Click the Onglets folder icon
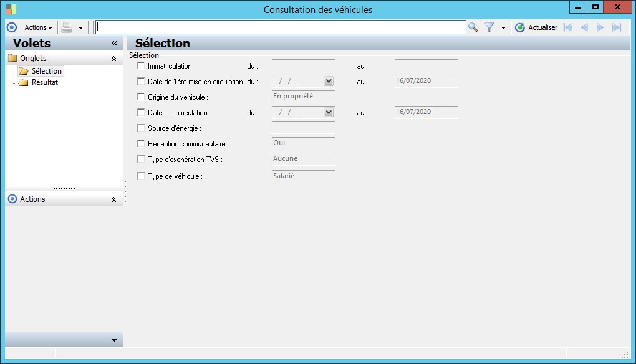The height and width of the screenshot is (364, 636). click(12, 58)
